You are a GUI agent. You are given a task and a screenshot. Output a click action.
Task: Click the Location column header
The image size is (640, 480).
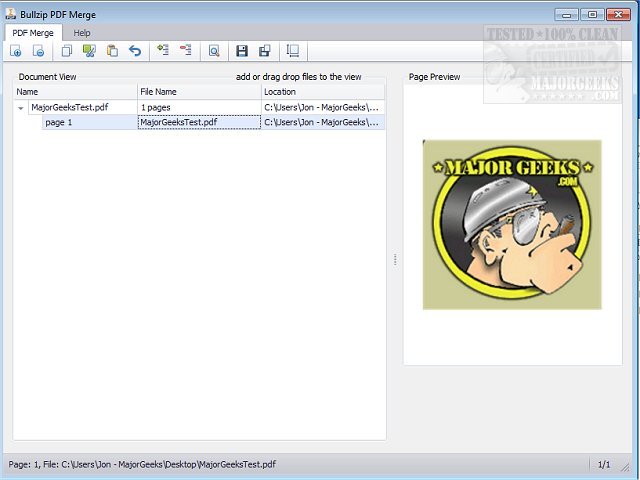pyautogui.click(x=323, y=92)
